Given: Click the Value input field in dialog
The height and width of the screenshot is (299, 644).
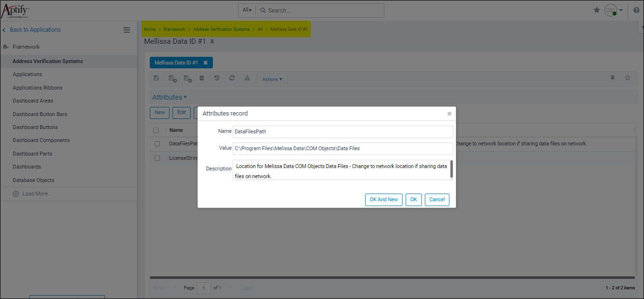Looking at the screenshot, I should pos(343,148).
